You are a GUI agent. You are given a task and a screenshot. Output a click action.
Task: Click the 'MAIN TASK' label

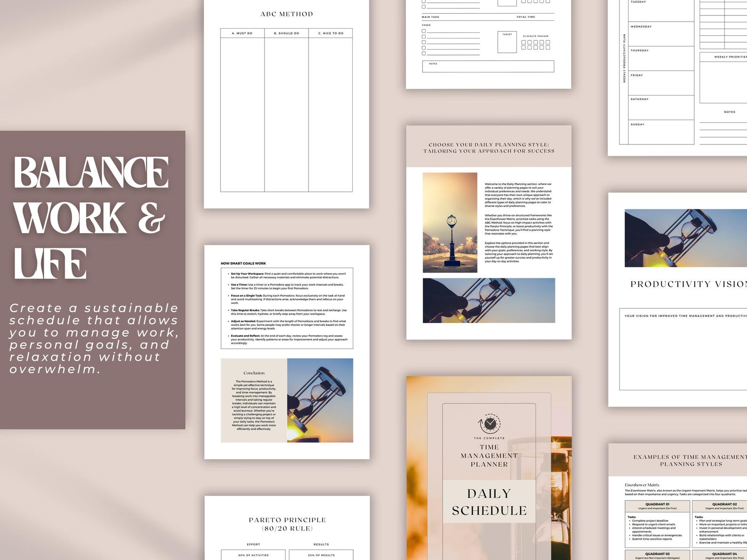(430, 17)
